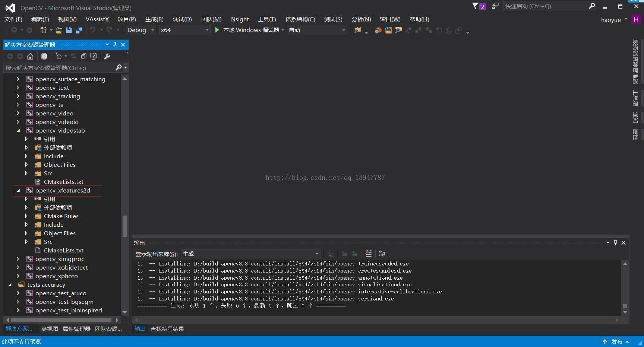Start debugging with the green play arrow
Image resolution: width=644 pixels, height=347 pixels.
217,30
